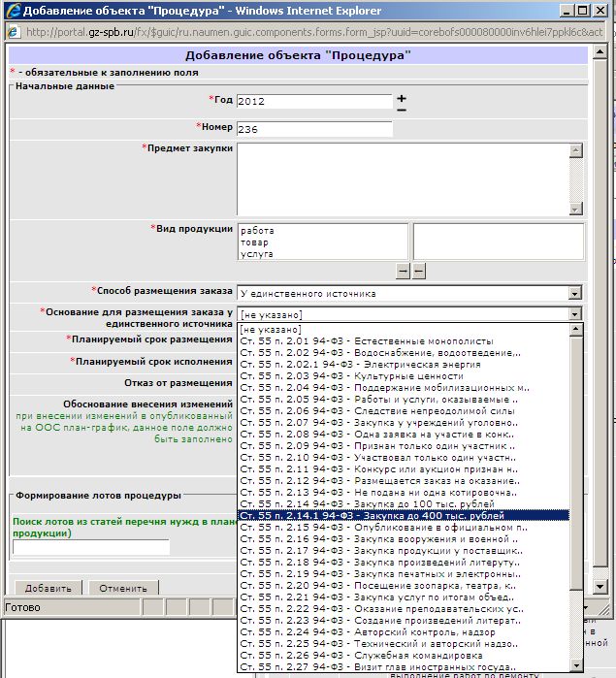Choose п. 2.26 Служебная командировка option
This screenshot has width=616, height=678.
404,656
